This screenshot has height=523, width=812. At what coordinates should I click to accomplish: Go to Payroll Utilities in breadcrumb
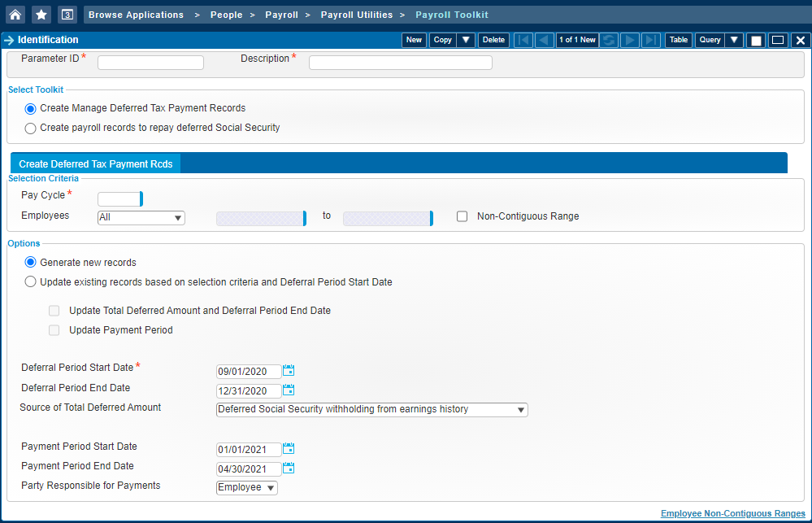point(356,15)
